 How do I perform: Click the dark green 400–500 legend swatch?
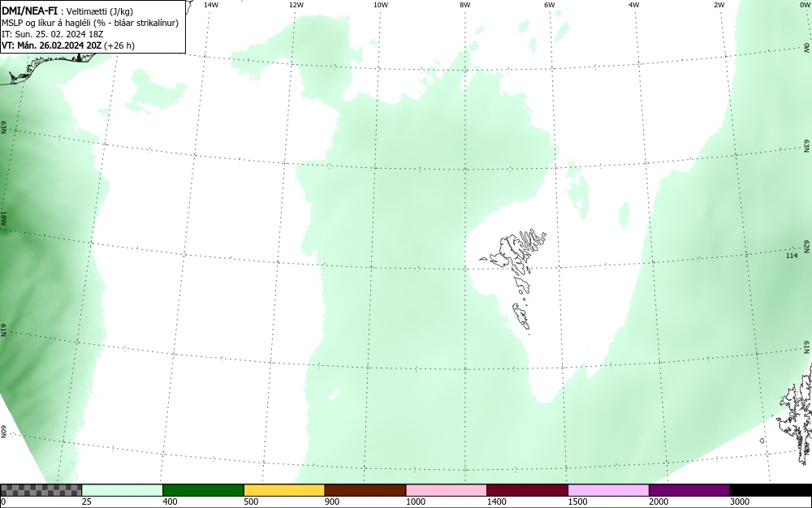tap(203, 490)
